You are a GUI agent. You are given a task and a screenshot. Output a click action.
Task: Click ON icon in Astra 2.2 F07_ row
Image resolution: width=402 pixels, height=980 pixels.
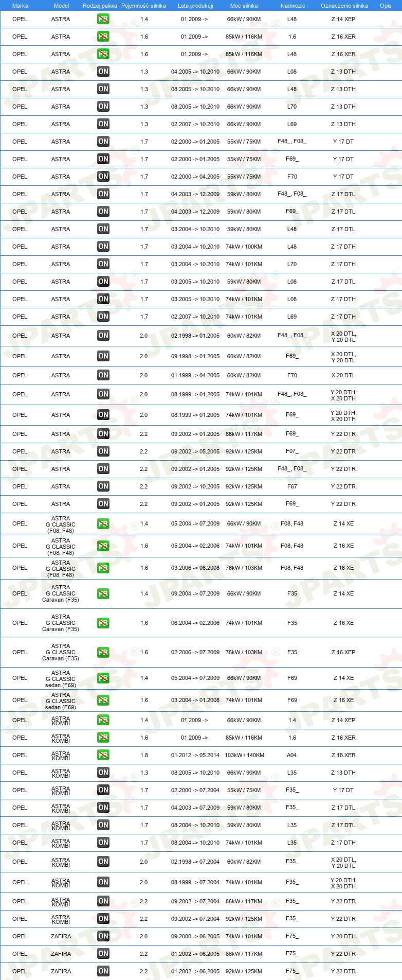(103, 451)
